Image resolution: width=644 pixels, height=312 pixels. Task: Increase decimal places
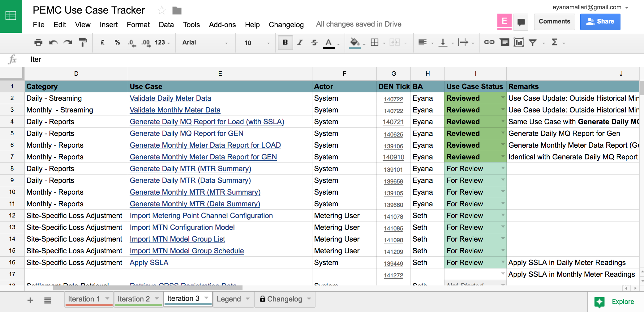(x=146, y=43)
